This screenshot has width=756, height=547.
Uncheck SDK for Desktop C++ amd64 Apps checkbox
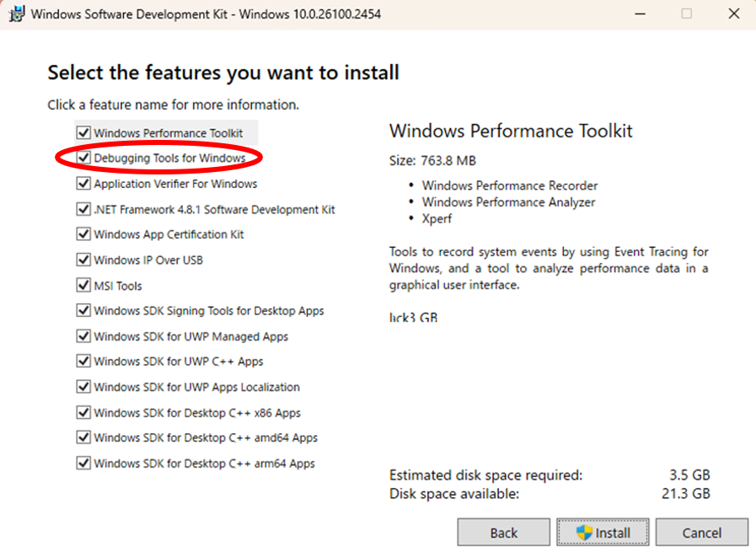[x=83, y=438]
